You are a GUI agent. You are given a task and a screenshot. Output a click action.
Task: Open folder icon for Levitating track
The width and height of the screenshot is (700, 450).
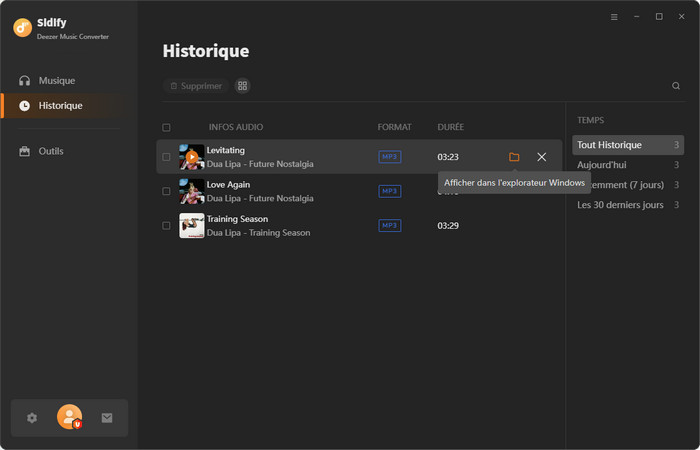click(x=514, y=157)
